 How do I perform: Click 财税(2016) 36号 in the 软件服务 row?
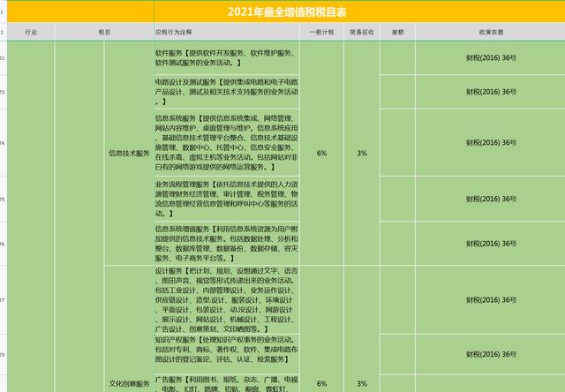coord(491,57)
